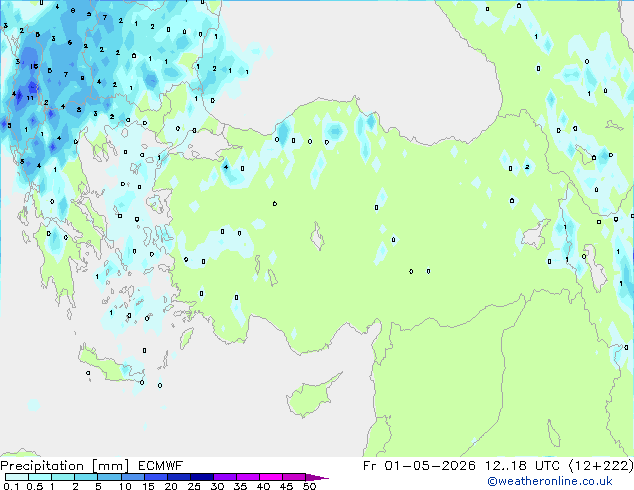
Task: Click the 15–20 mm legend color swatch
Action: tap(155, 477)
